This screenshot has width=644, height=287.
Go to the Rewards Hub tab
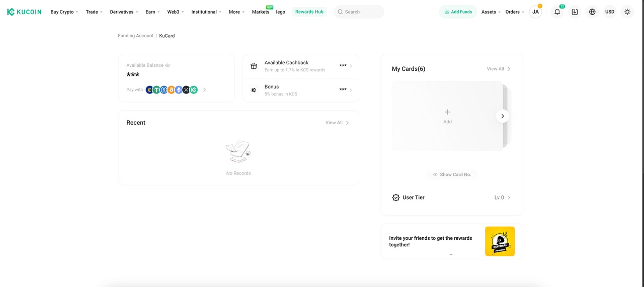point(309,12)
